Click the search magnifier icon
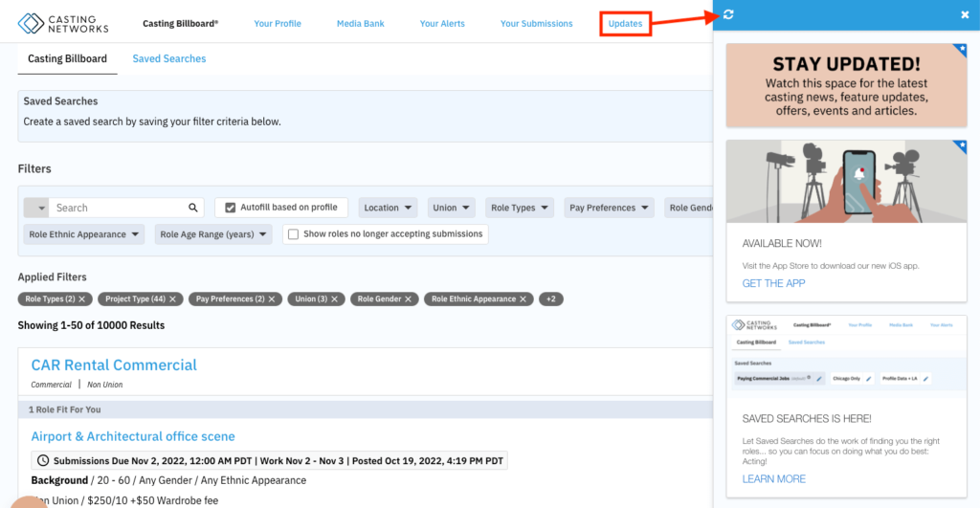Screen dimensions: 980x508 (x=193, y=208)
